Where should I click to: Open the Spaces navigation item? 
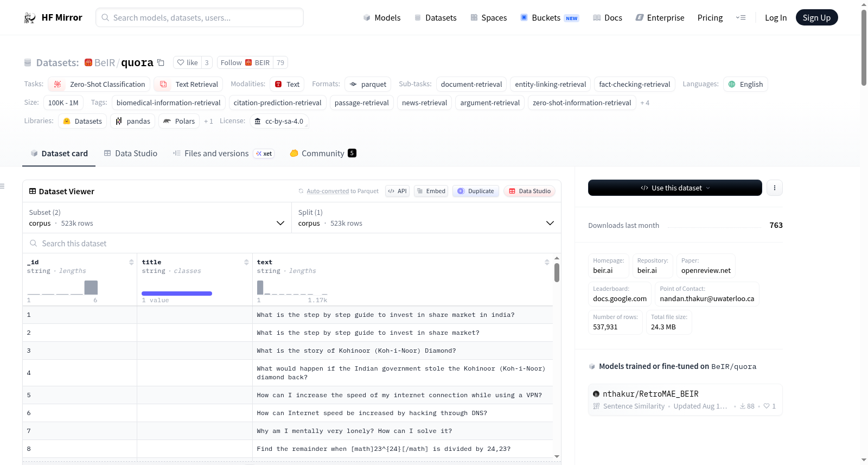(x=489, y=18)
